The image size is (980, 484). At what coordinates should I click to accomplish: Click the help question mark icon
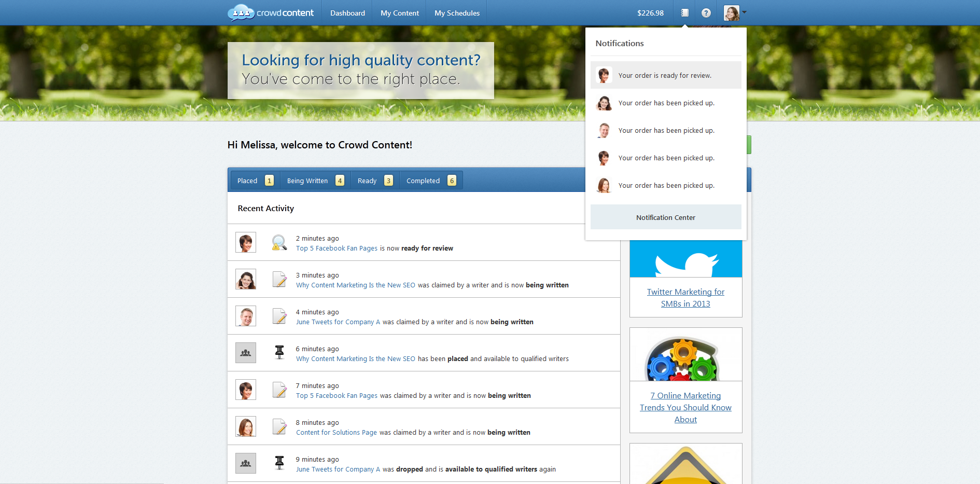[x=706, y=12]
